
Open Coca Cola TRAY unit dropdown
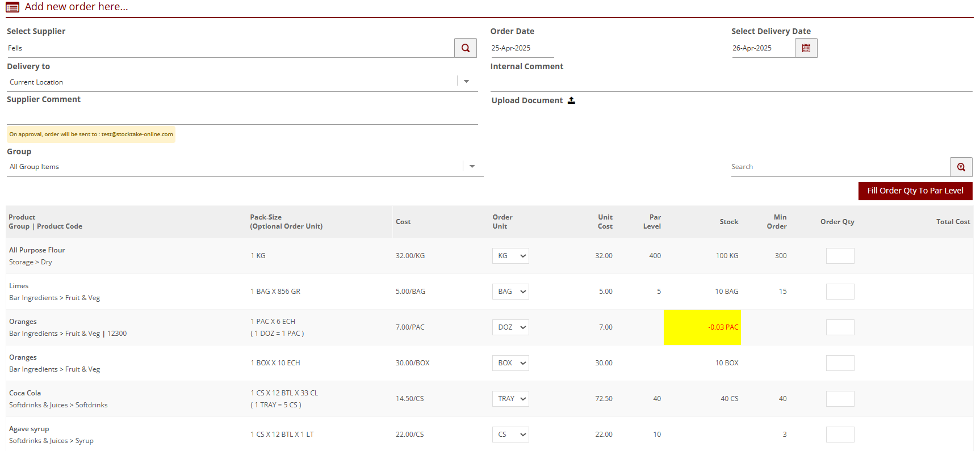(x=510, y=399)
